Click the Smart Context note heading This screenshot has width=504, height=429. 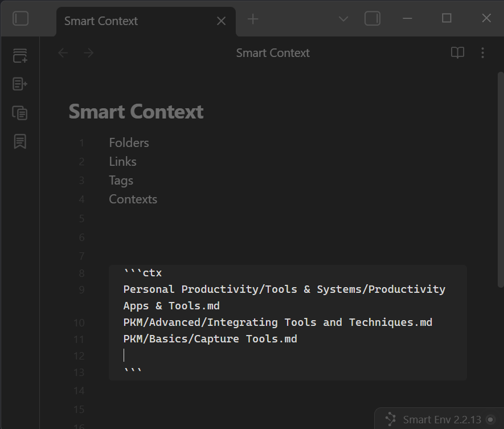click(x=136, y=112)
